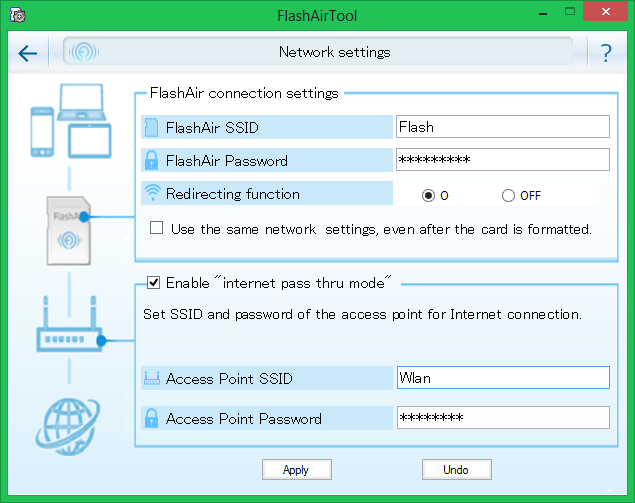Screen dimensions: 635x503
Task: Click the lock icon beside FlashAir Password
Action: [x=151, y=160]
